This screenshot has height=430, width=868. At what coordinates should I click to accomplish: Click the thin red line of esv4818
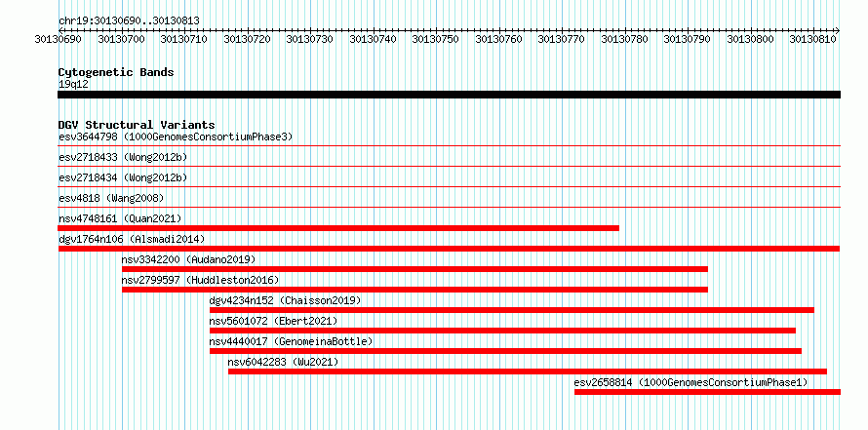coord(449,207)
